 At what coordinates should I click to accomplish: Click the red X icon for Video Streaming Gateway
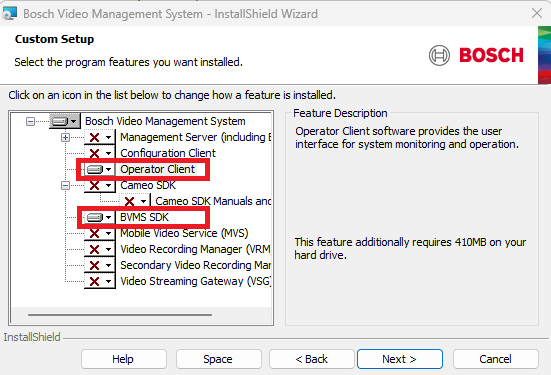click(x=94, y=282)
